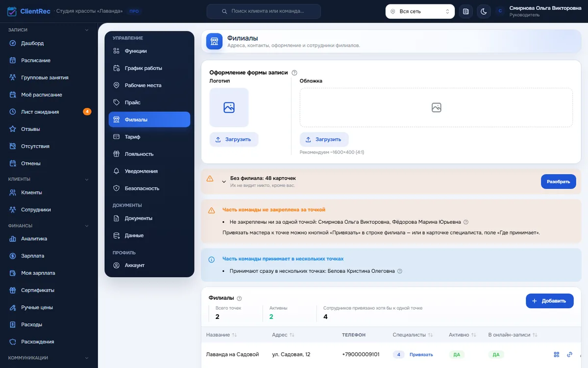Viewport: 588px width, 368px height.
Task: Click Загрузить under the Обложка placeholder
Action: pyautogui.click(x=324, y=139)
